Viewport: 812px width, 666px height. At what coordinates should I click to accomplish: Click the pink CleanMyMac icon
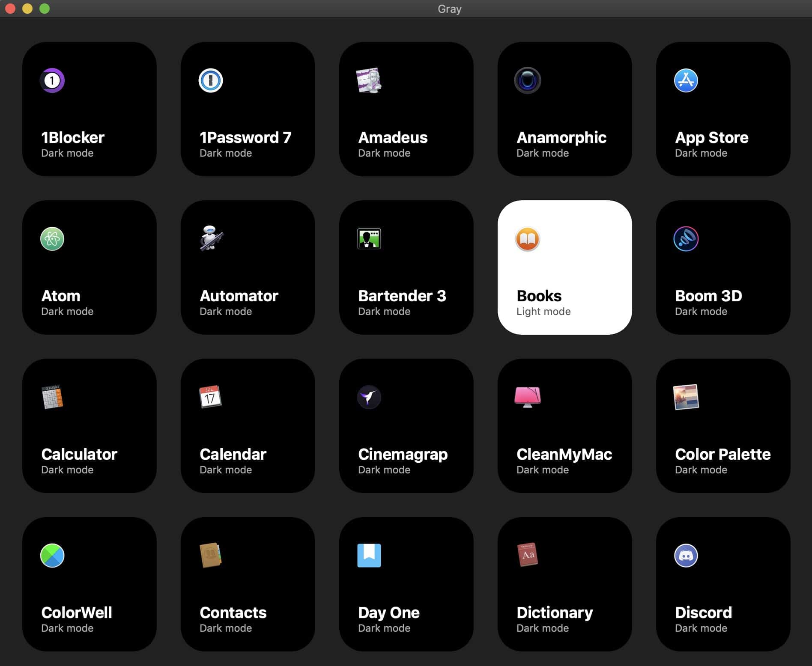point(528,397)
